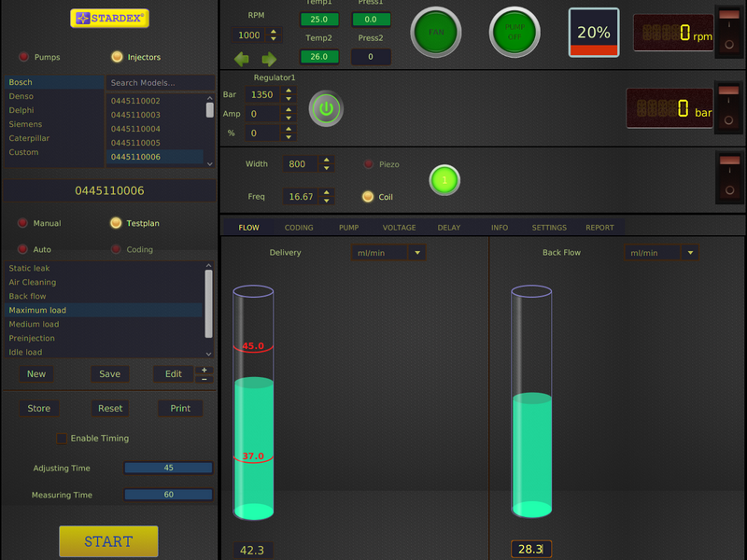Click the Print button

click(180, 408)
